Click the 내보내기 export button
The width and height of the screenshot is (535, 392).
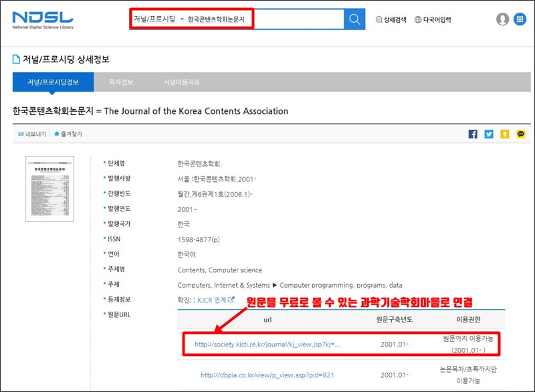(x=32, y=134)
